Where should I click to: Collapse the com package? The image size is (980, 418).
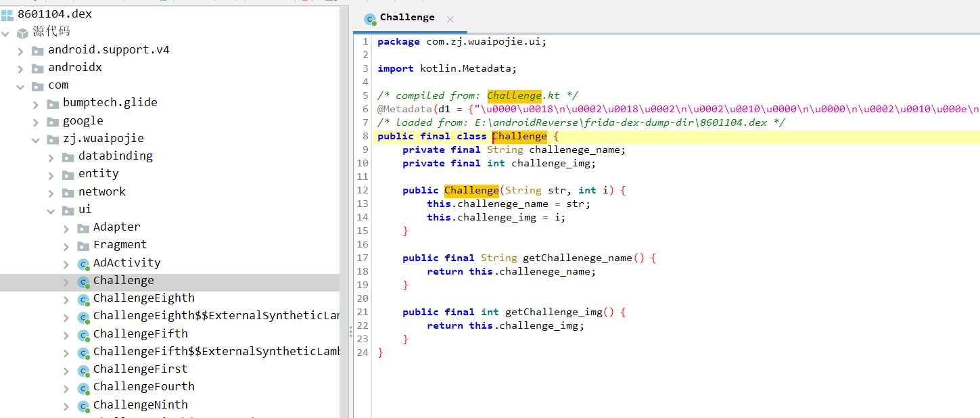pyautogui.click(x=20, y=86)
